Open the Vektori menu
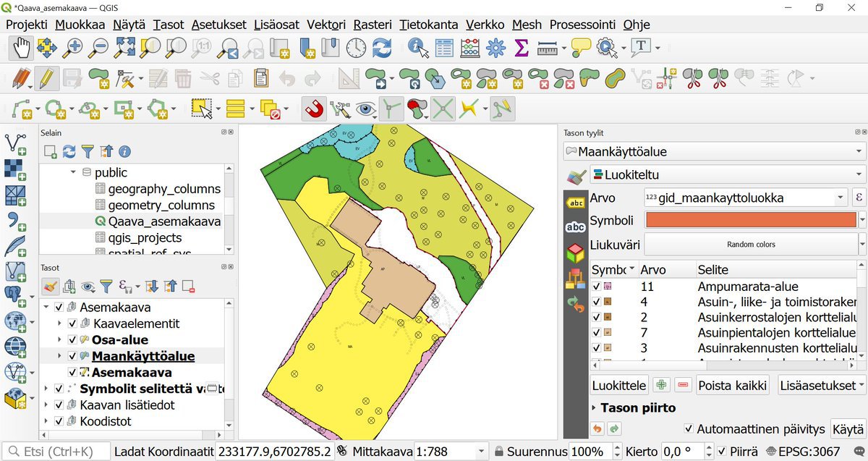Image resolution: width=868 pixels, height=461 pixels. coord(325,25)
